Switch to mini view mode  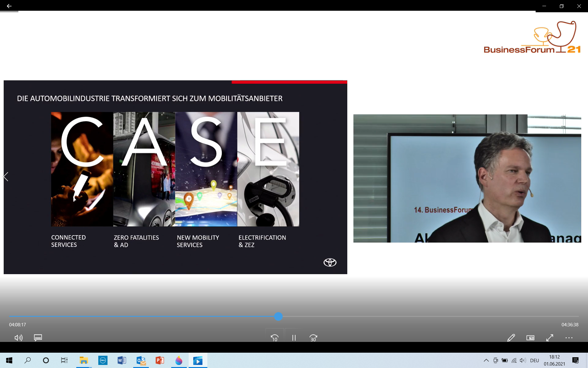pyautogui.click(x=530, y=338)
